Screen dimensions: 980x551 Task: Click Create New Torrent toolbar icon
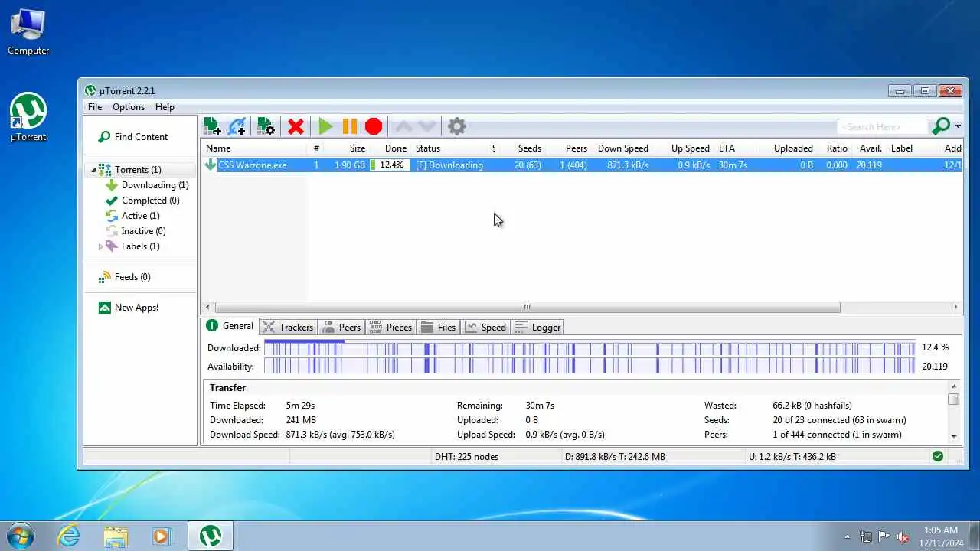[x=266, y=126]
